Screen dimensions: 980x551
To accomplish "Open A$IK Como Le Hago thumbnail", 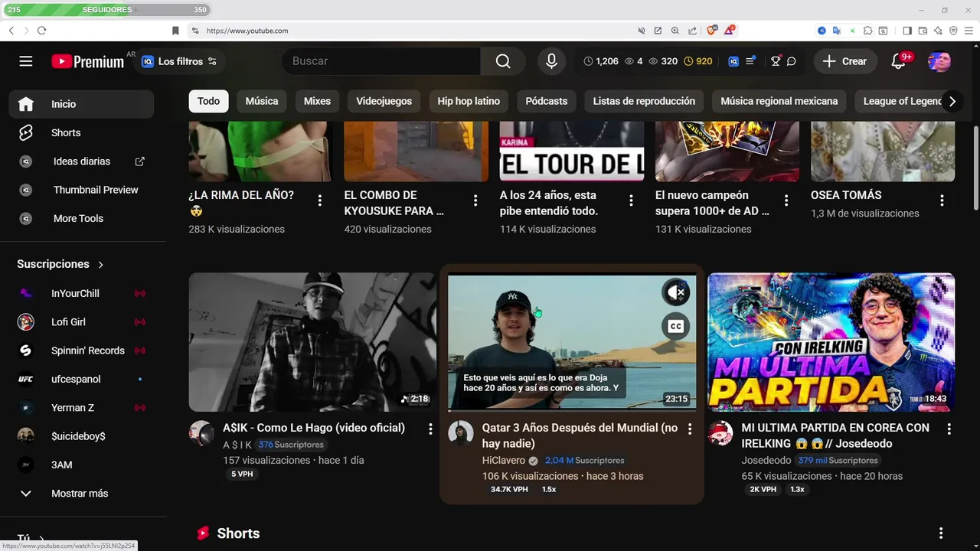I will click(x=312, y=342).
